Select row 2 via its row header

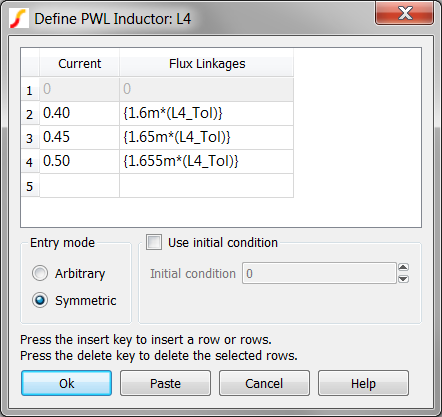pyautogui.click(x=30, y=114)
